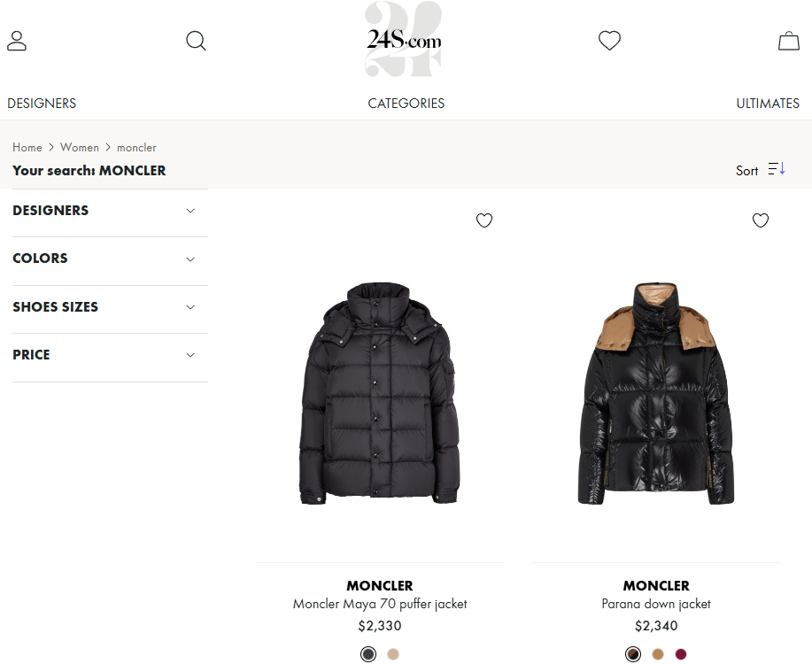Open the Designers menu
The image size is (812, 664).
point(42,104)
